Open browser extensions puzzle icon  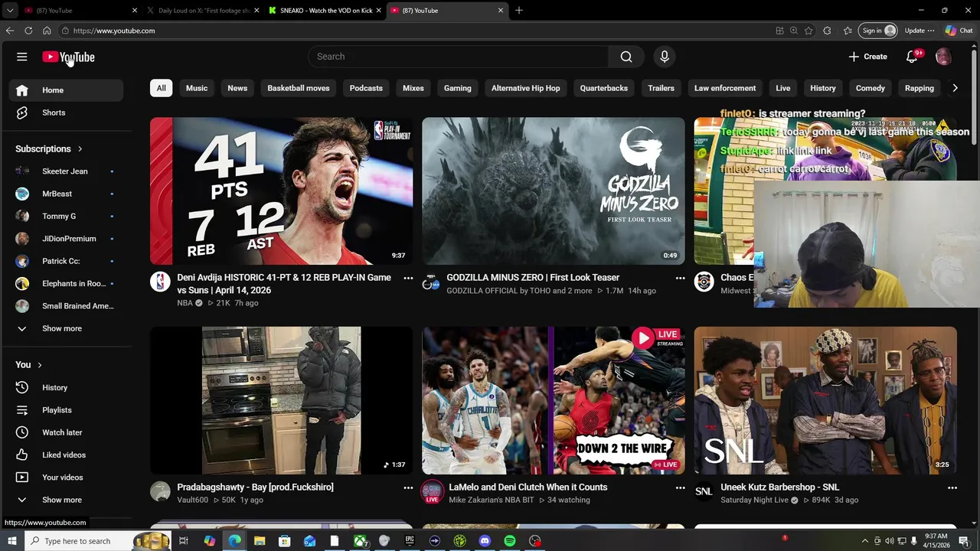coord(827,31)
